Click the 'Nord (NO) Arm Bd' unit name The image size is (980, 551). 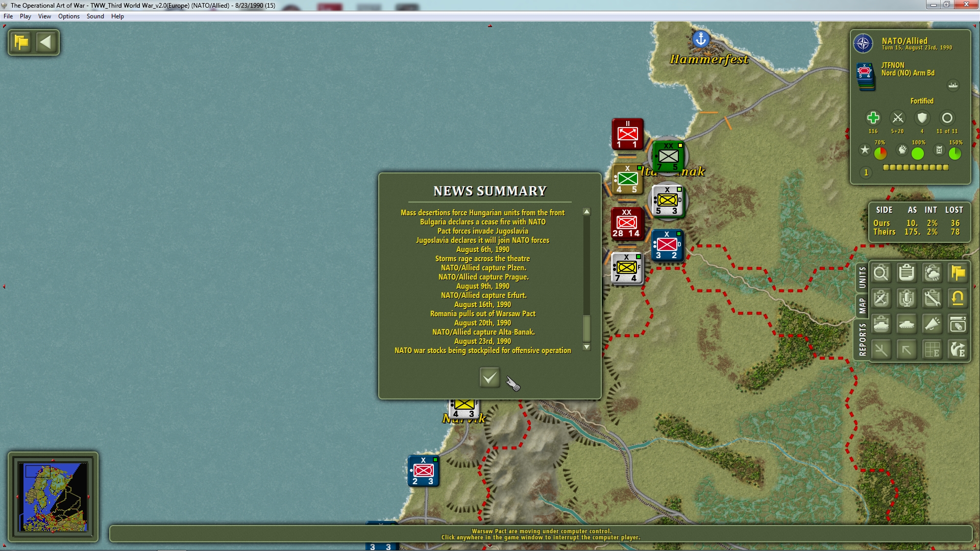click(x=908, y=73)
